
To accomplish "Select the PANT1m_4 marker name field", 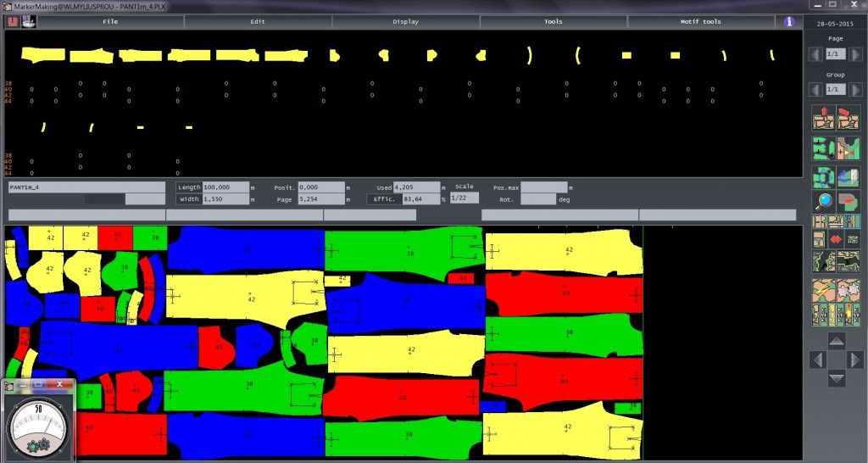I will click(x=86, y=187).
